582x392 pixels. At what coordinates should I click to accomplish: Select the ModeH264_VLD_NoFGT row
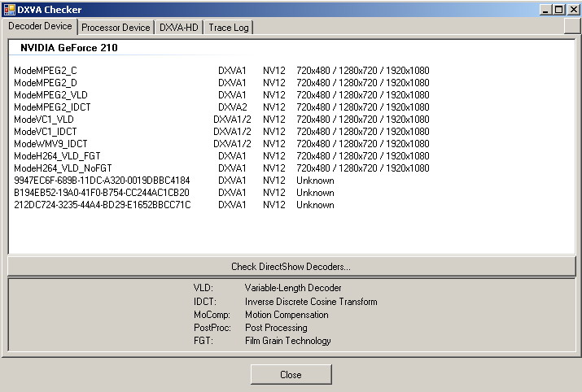pyautogui.click(x=221, y=168)
